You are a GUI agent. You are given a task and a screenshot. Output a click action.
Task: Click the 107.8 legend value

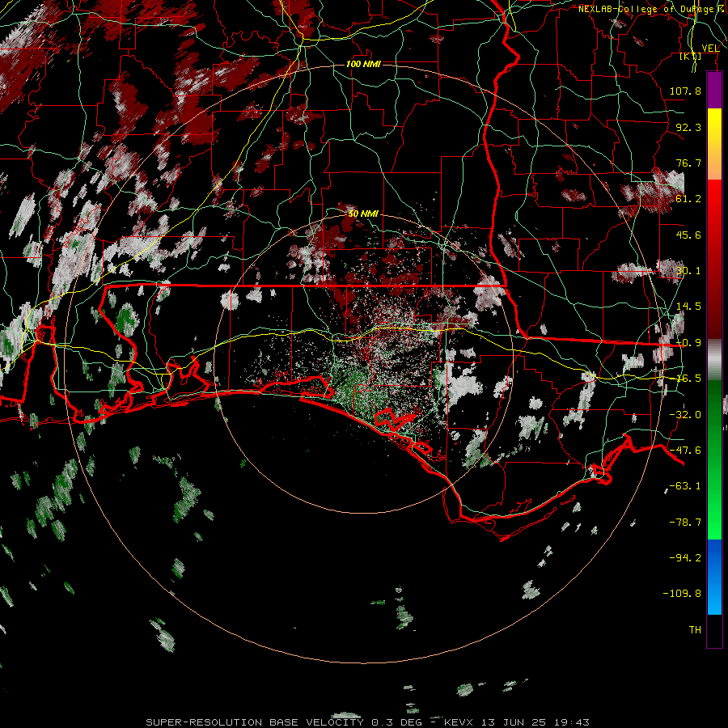point(685,91)
